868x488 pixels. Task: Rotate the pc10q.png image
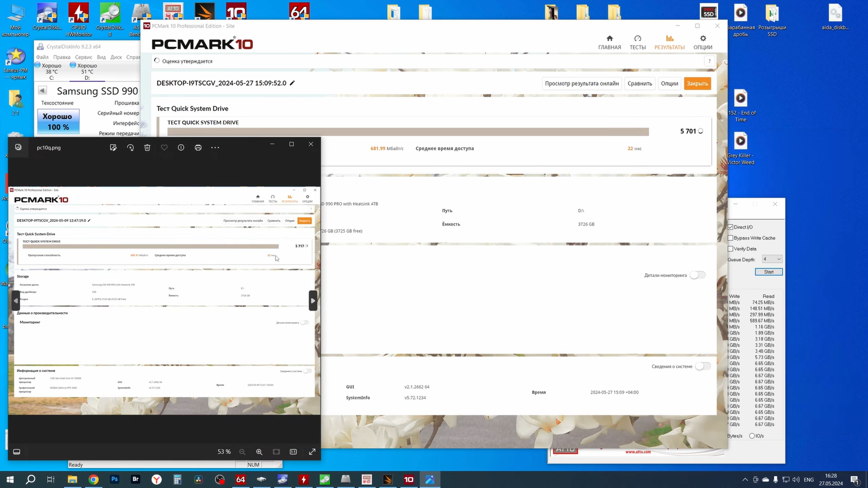(x=130, y=147)
